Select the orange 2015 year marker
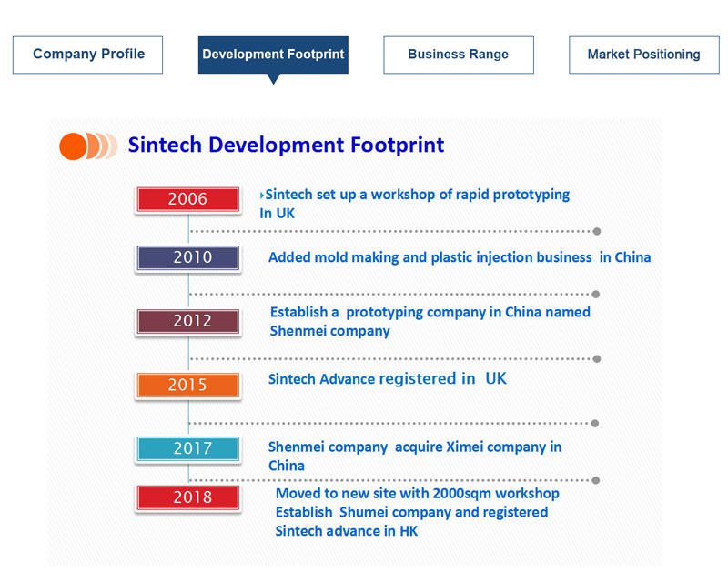728x582 pixels. [188, 385]
